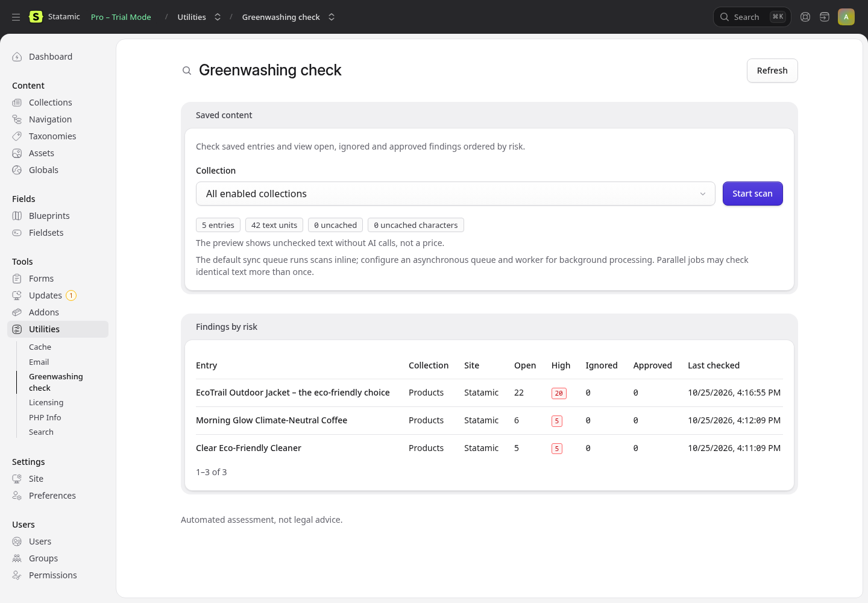Open the EcoTrail Outdoor Jacket entry

point(293,393)
